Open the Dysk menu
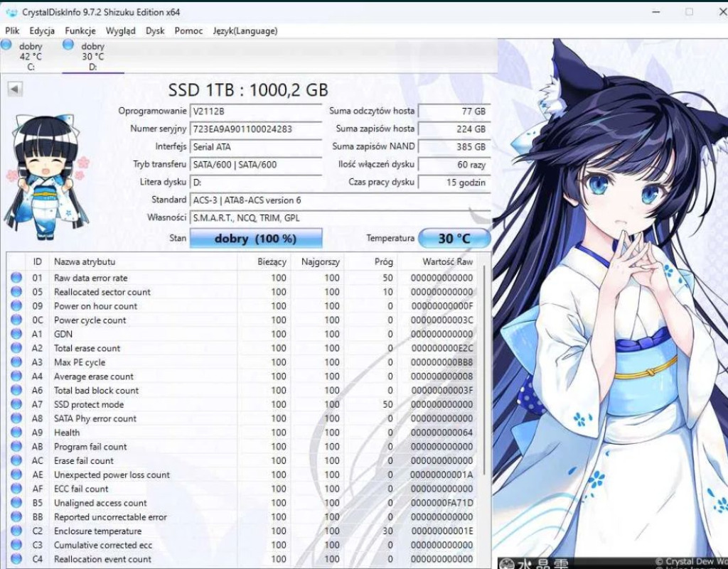The height and width of the screenshot is (569, 728). pos(155,31)
